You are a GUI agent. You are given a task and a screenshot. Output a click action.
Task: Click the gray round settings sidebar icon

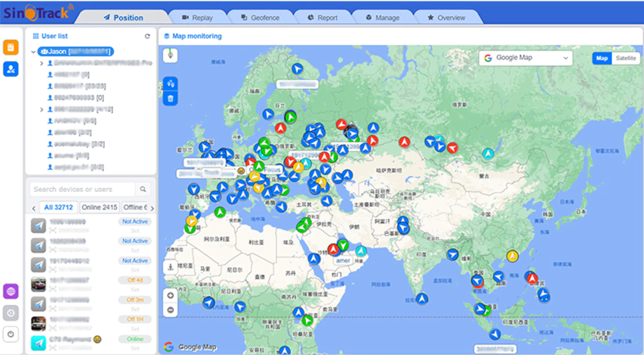click(11, 313)
